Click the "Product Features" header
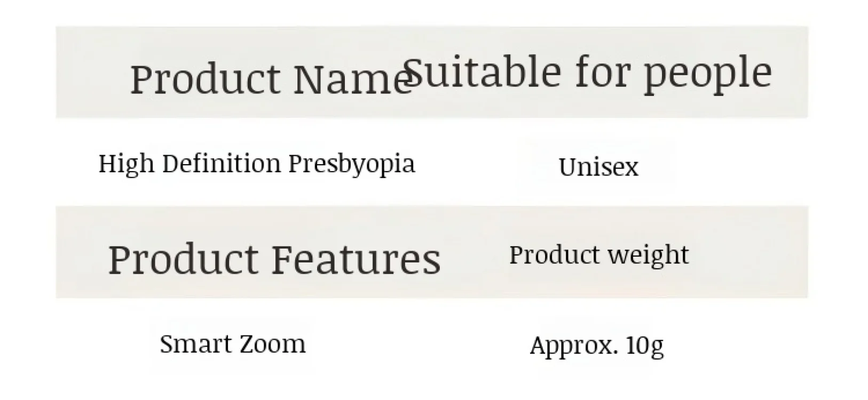 [x=274, y=260]
